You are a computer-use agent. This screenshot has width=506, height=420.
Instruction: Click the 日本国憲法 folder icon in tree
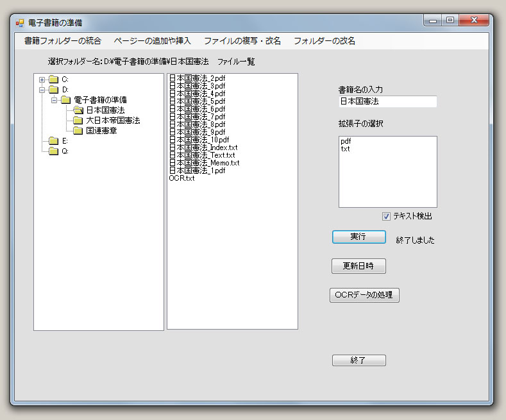pyautogui.click(x=78, y=110)
